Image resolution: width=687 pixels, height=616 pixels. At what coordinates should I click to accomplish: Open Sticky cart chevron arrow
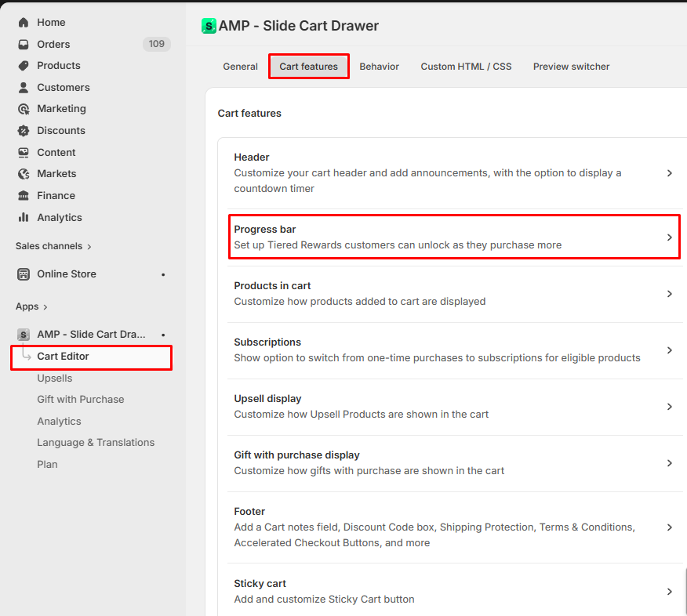pyautogui.click(x=669, y=592)
